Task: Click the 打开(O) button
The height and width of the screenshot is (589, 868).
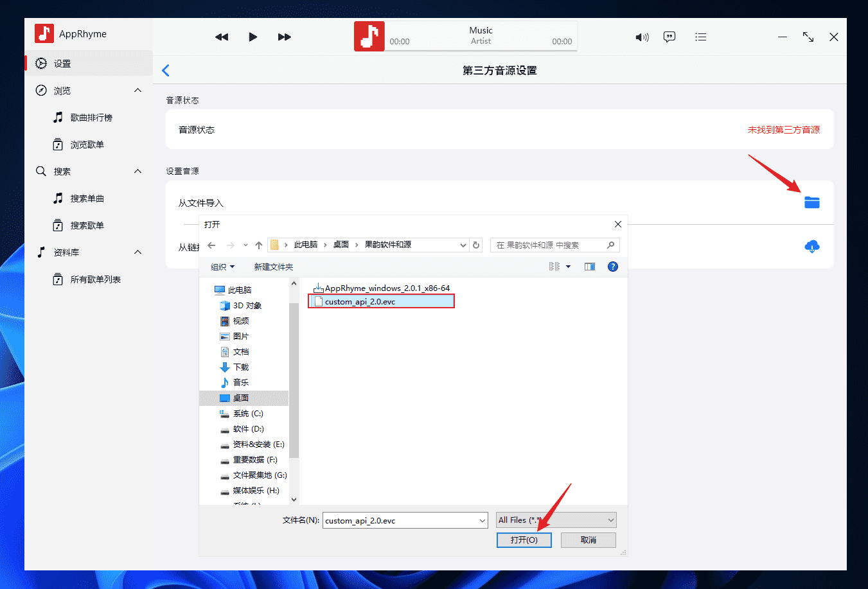Action: point(524,540)
